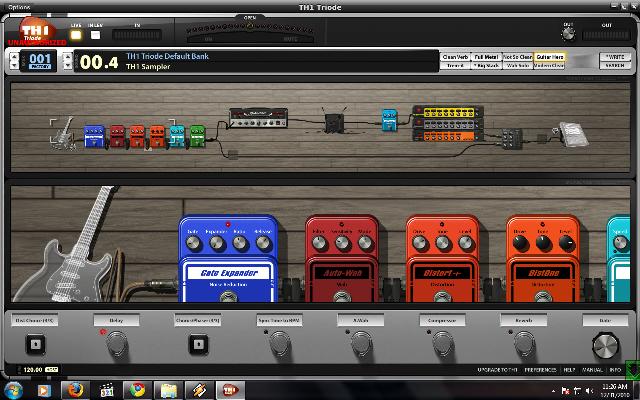
Task: Click the volume icon in system tray
Action: (589, 391)
